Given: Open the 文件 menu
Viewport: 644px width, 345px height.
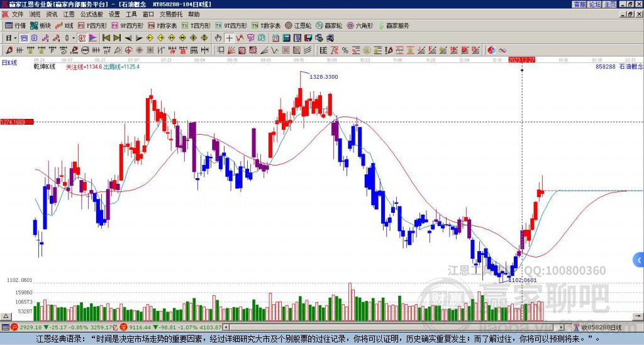Looking at the screenshot, I should [x=17, y=14].
